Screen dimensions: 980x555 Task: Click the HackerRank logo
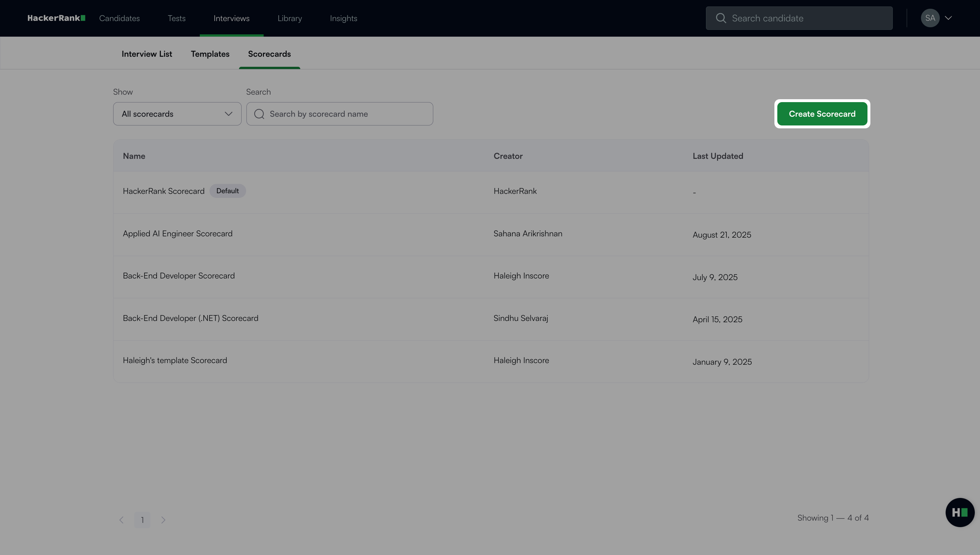click(x=56, y=18)
